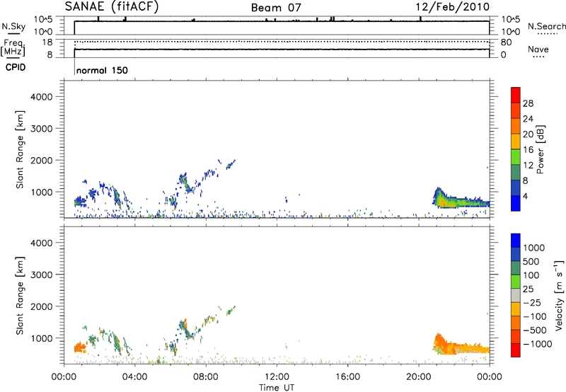Pick the blue 4–8 dB Power colorbar segment

click(516, 188)
